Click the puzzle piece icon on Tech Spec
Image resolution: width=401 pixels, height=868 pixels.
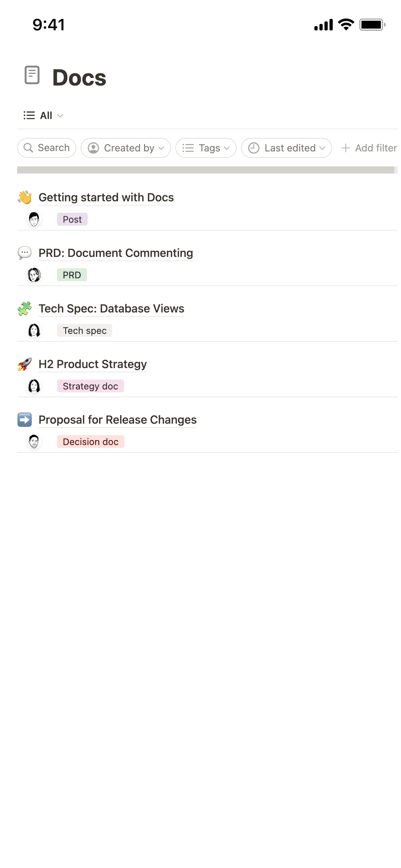[25, 309]
